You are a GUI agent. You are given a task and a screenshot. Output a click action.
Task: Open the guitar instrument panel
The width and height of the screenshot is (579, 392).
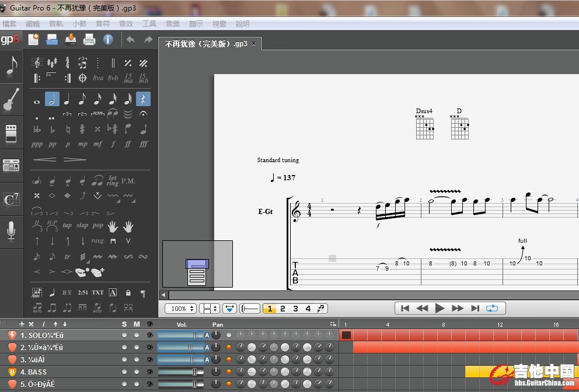(11, 100)
